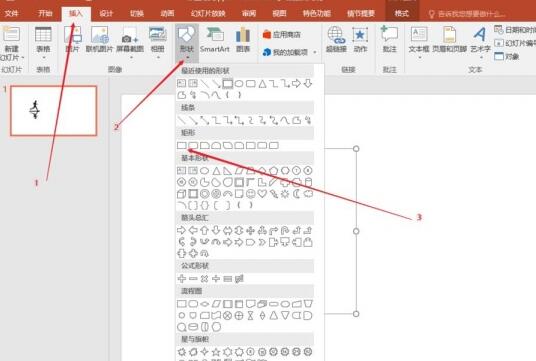
Task: Go to the 设计 Design tab
Action: click(106, 14)
